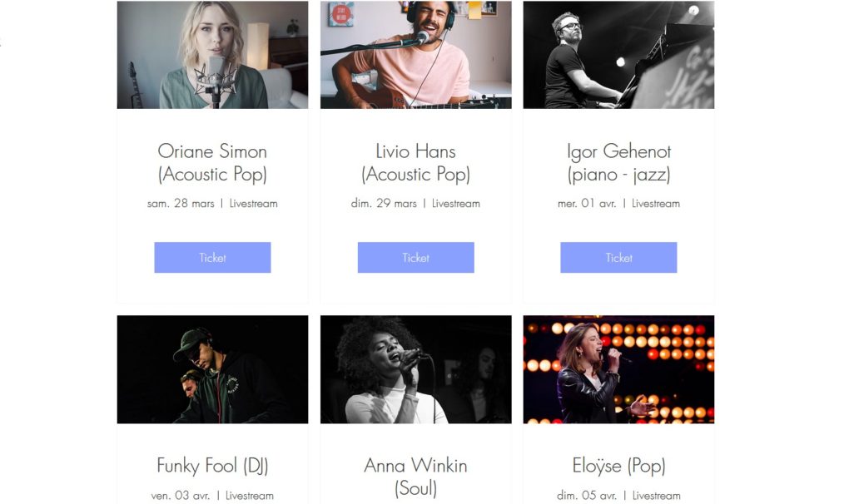Select the Livio Hans (Acoustic Pop) title
Image resolution: width=849 pixels, height=504 pixels.
tap(416, 163)
